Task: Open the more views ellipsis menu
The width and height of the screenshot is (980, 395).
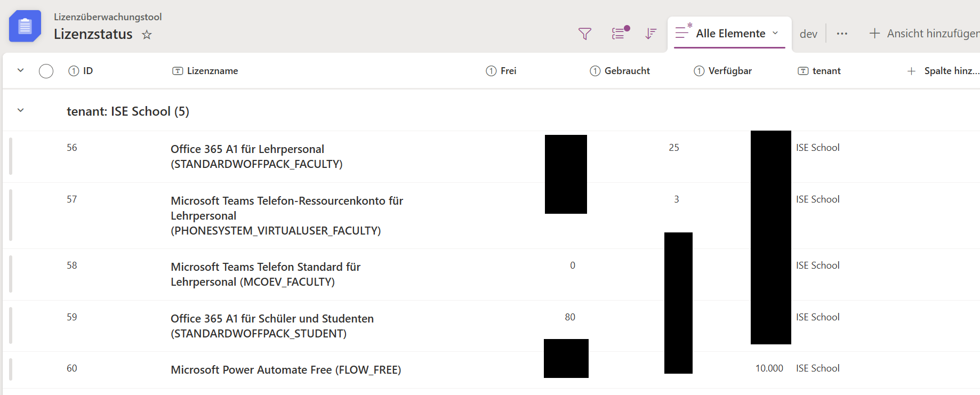Action: tap(842, 34)
